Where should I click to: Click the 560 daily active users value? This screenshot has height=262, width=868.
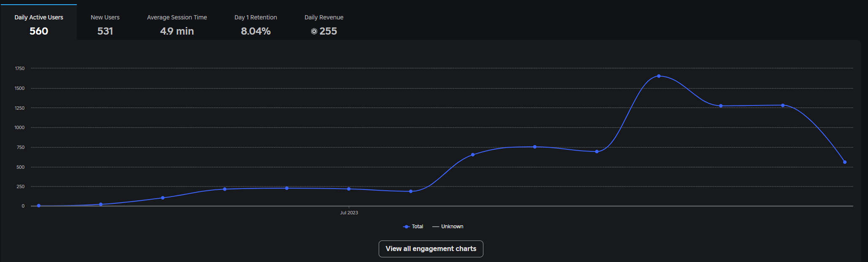coord(39,31)
